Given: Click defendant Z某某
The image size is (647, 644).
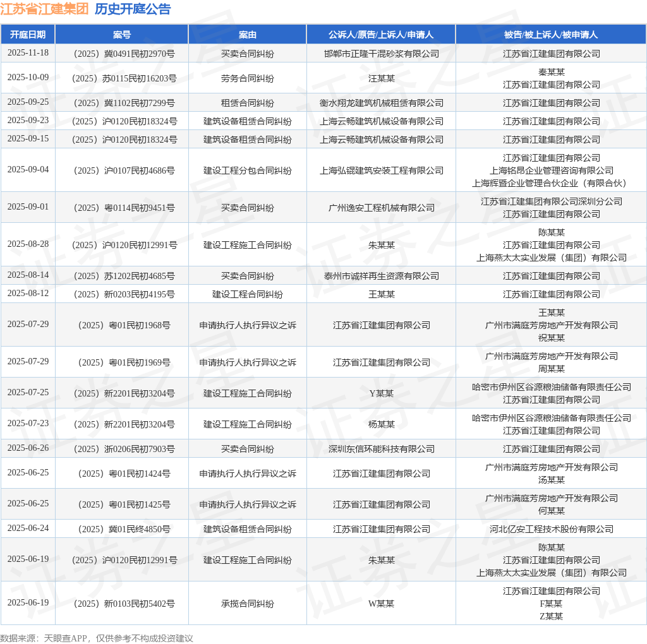Looking at the screenshot, I should tap(551, 616).
